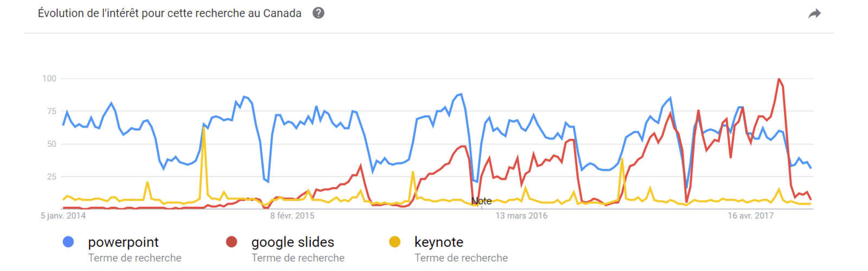
Task: Select the powerpoint search term label
Action: coord(123,242)
